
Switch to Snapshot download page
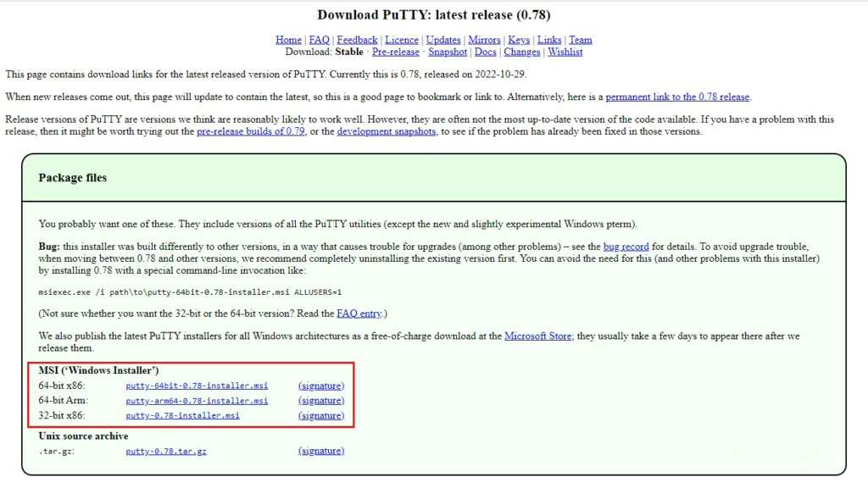coord(448,52)
